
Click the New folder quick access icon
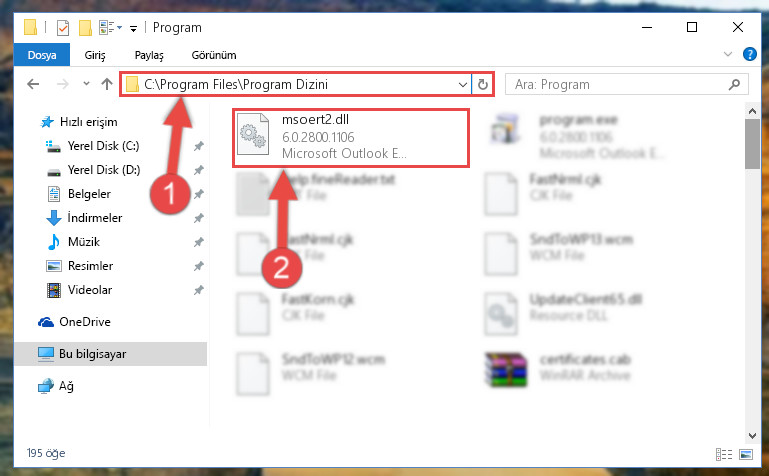(x=85, y=28)
